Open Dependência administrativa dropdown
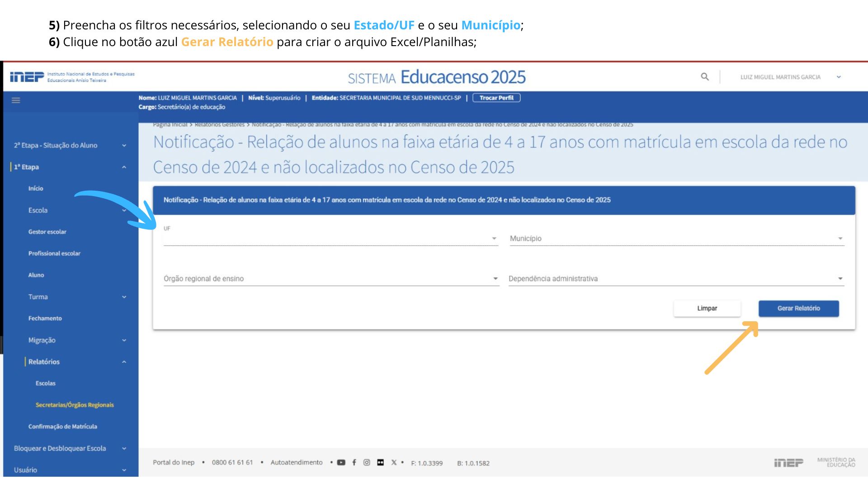Viewport: 868px width, 488px height. 676,278
